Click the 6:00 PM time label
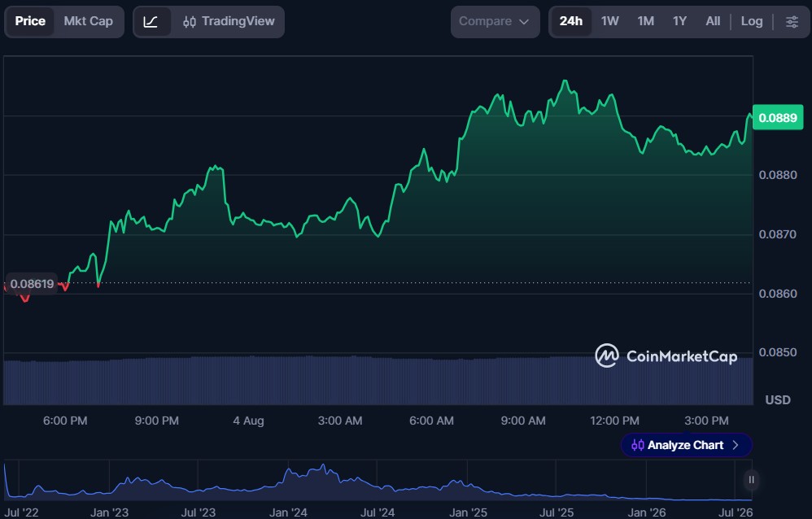Screen dimensions: 812x519 (65, 421)
